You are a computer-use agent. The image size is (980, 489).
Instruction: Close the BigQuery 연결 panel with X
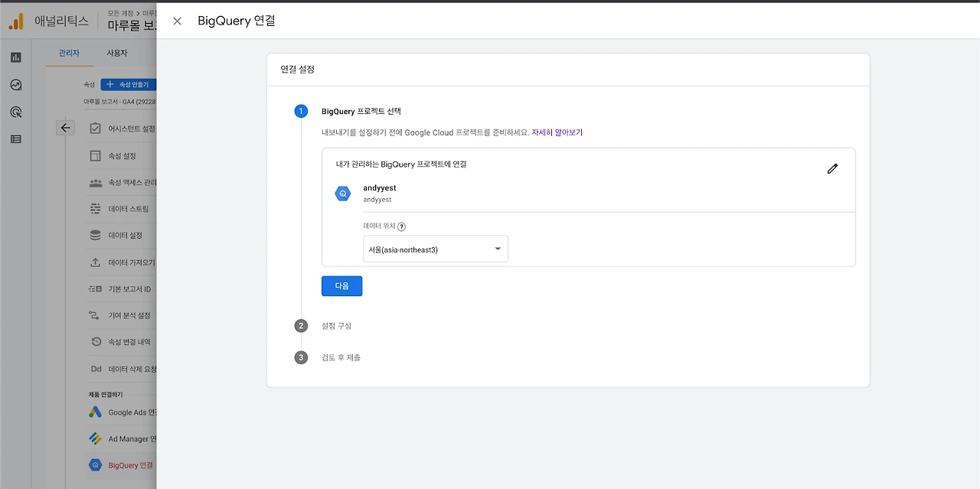point(178,21)
